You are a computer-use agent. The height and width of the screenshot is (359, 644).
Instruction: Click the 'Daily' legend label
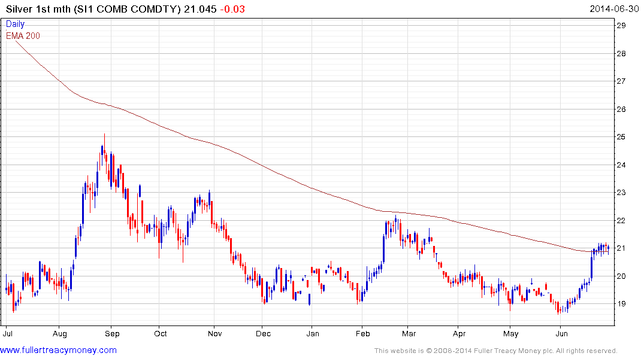click(x=15, y=24)
